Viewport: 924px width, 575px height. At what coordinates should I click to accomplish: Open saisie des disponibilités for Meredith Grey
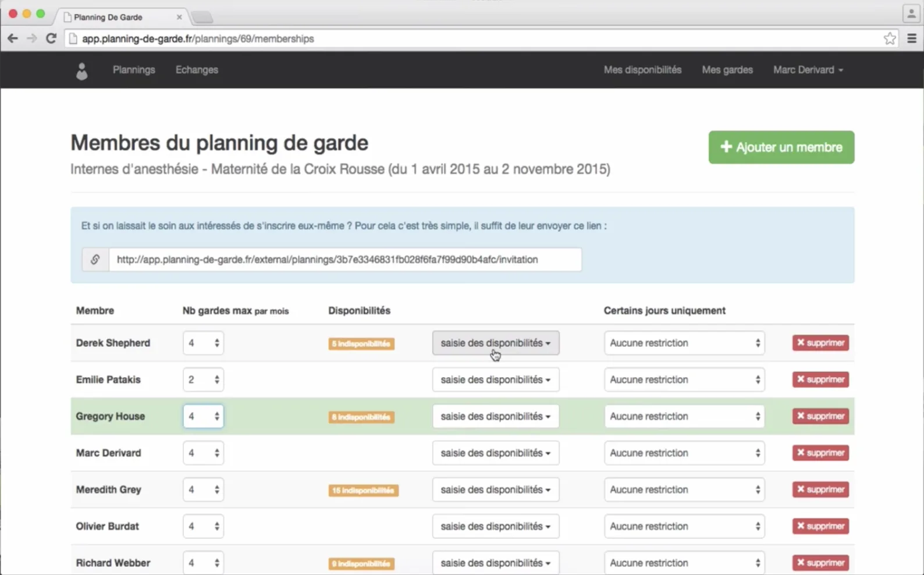click(496, 489)
